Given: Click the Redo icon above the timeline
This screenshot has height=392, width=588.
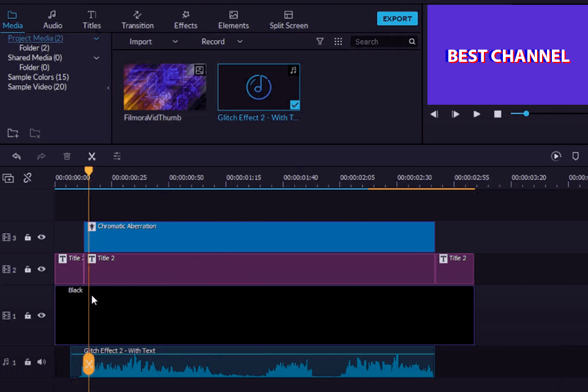Looking at the screenshot, I should point(41,156).
